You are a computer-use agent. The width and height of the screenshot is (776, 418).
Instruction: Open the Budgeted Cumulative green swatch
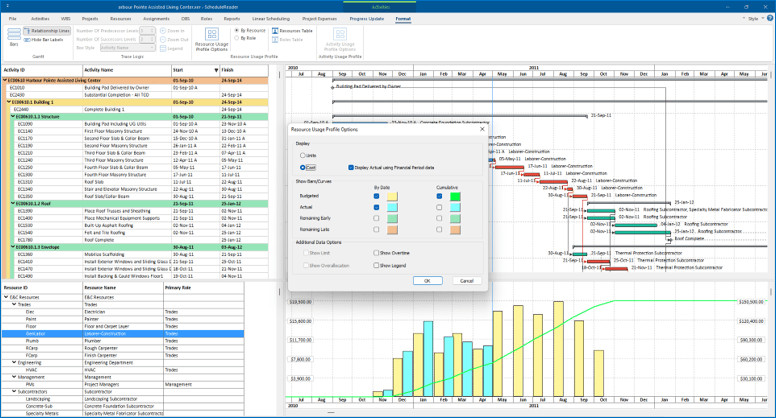coord(455,196)
